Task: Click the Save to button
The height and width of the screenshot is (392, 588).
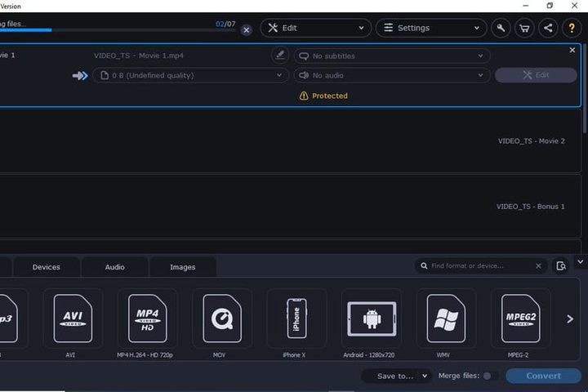Action: pos(396,376)
